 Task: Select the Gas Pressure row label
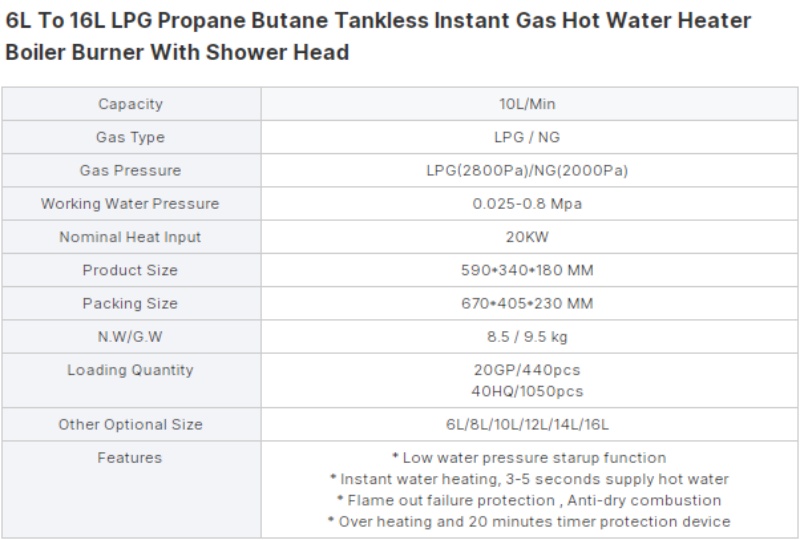(131, 170)
